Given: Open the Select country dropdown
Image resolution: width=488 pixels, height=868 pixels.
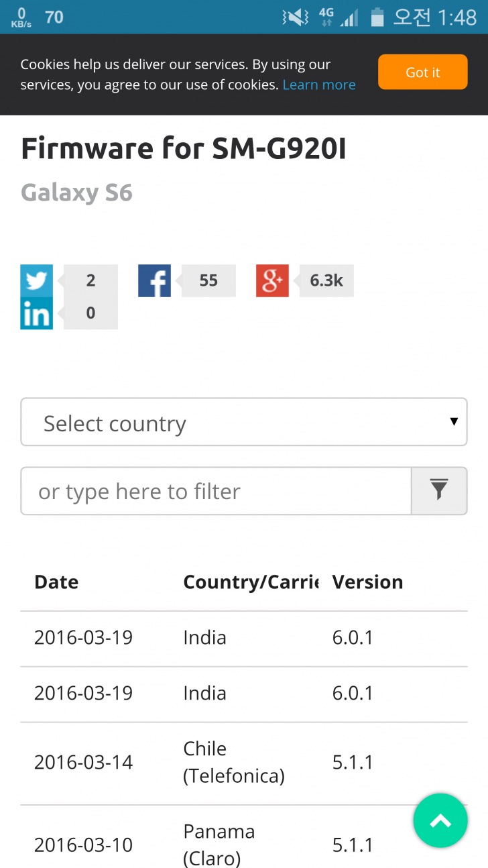Looking at the screenshot, I should pyautogui.click(x=244, y=422).
